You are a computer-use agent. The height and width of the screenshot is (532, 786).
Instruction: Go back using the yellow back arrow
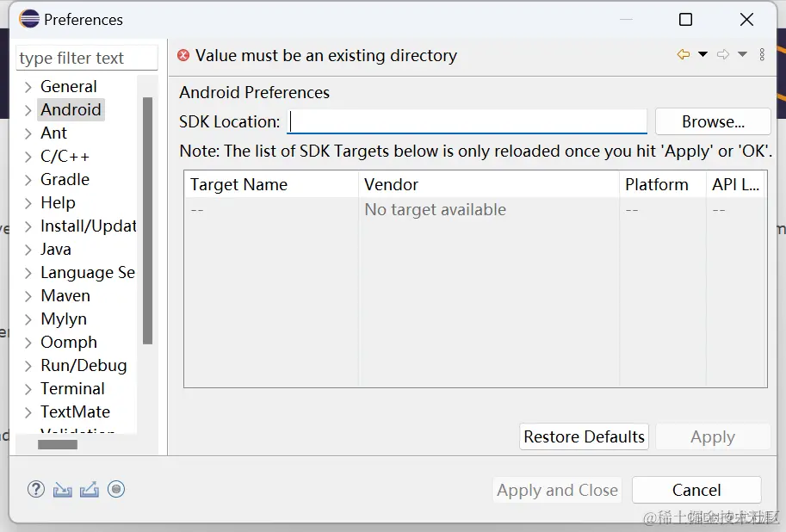point(684,54)
